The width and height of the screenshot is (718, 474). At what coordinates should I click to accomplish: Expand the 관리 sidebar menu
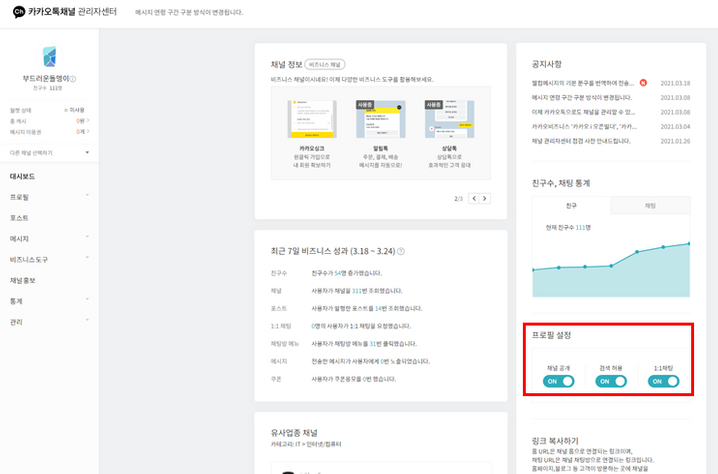87,320
